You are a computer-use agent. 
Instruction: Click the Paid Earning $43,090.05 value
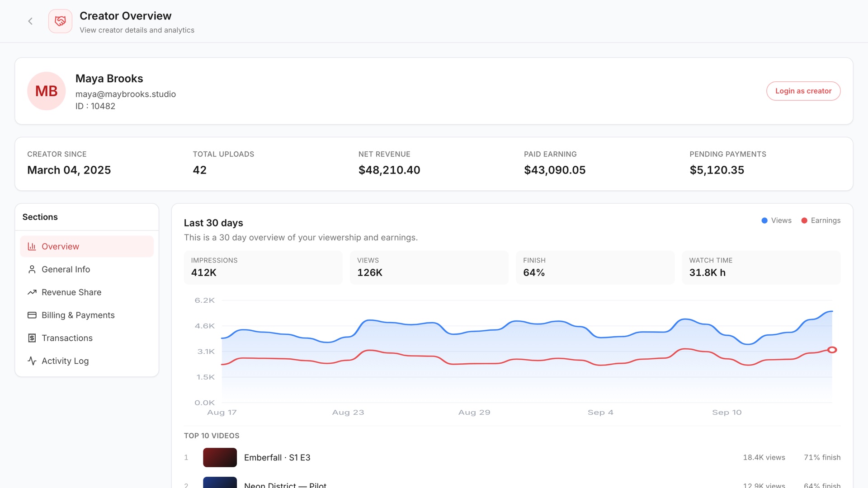coord(555,170)
